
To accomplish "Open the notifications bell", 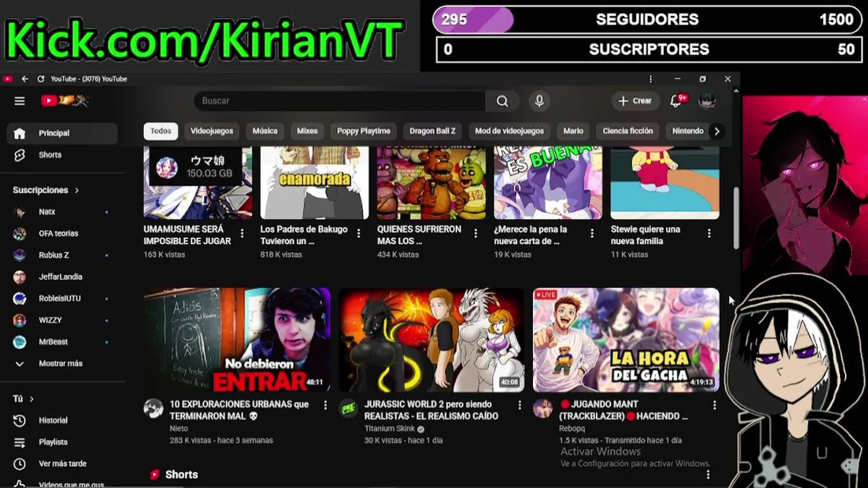I will [x=676, y=101].
